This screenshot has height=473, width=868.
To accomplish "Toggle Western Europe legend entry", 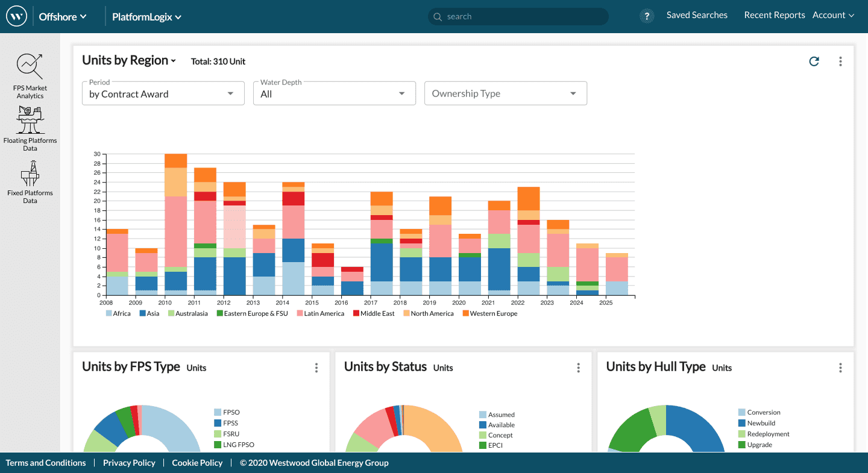I will (489, 313).
